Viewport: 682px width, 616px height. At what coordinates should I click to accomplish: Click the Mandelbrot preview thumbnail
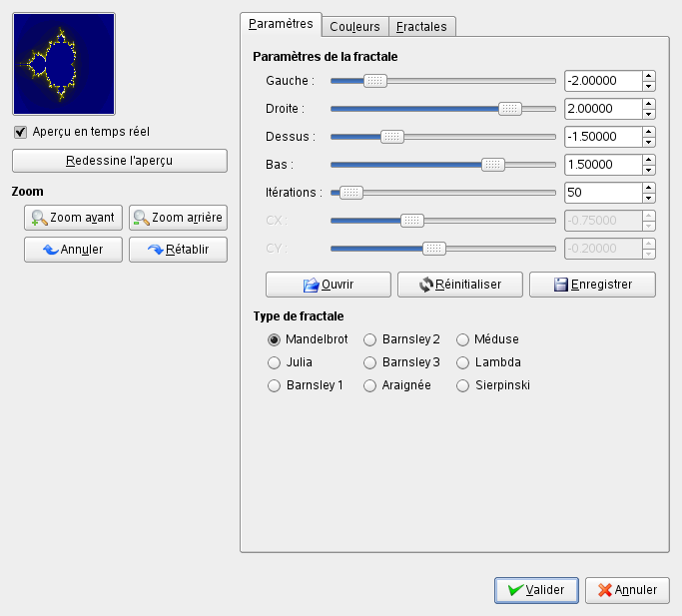click(64, 64)
